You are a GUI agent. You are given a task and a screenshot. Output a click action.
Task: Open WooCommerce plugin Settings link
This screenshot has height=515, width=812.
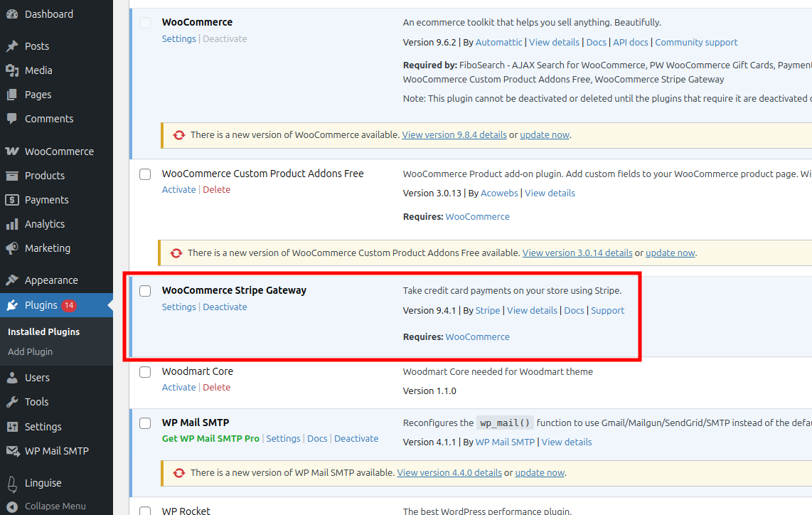click(178, 39)
